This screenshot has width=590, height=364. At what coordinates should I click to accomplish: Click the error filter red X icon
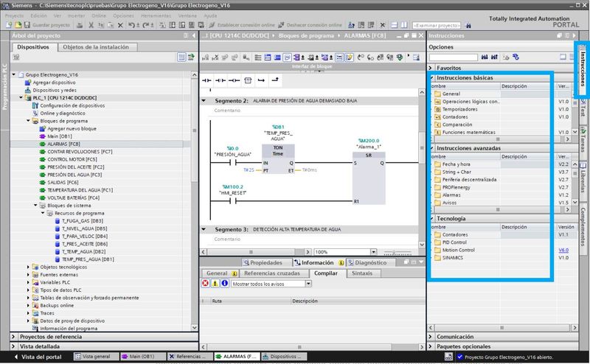[205, 283]
